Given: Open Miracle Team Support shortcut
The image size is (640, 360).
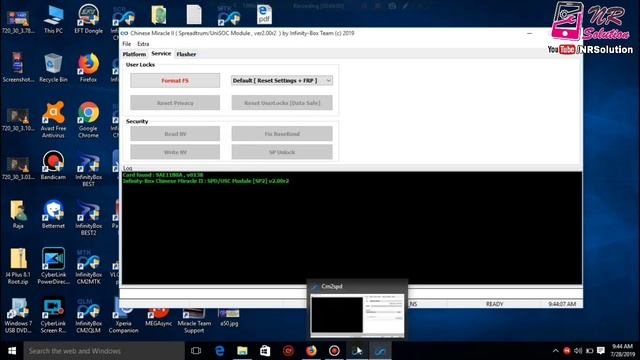Looking at the screenshot, I should point(194,321).
